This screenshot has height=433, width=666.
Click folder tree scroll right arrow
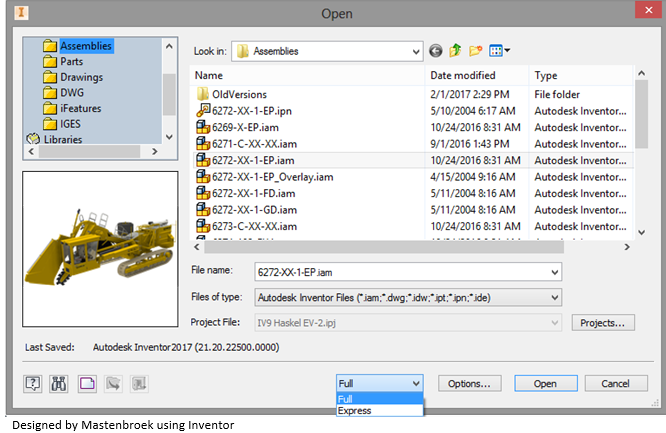pos(155,151)
